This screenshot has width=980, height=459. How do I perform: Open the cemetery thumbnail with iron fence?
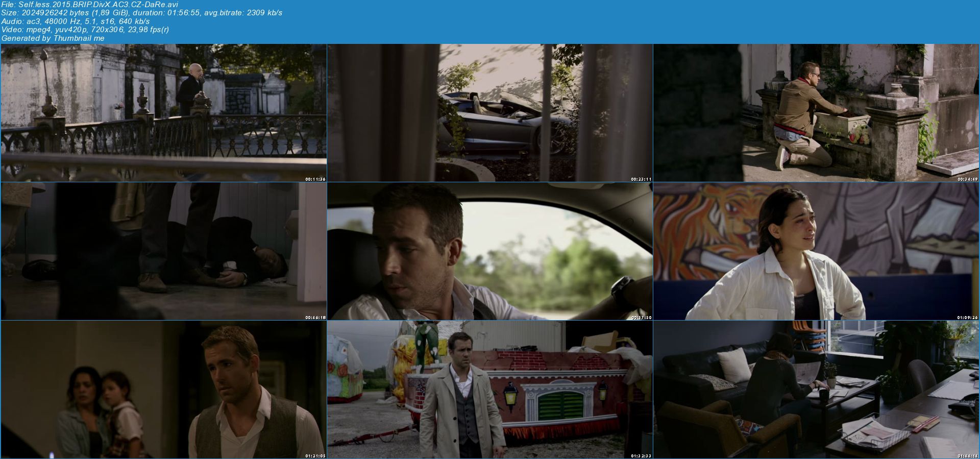pos(163,112)
